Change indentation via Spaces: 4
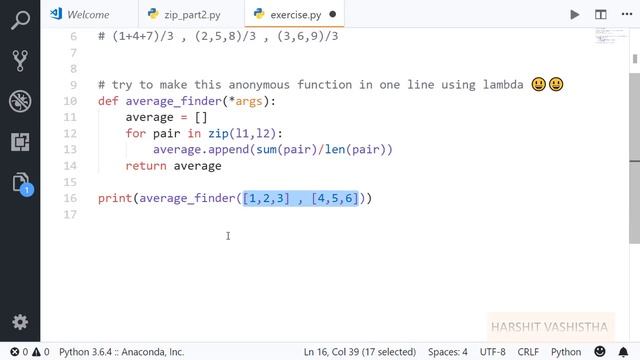The height and width of the screenshot is (360, 640). 448,352
